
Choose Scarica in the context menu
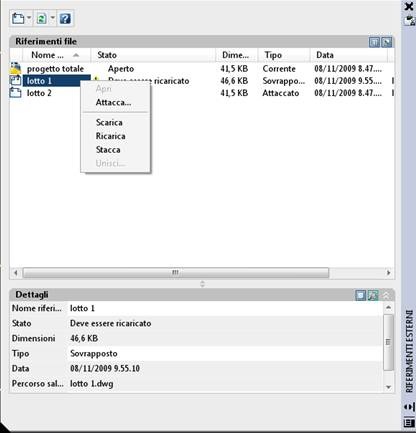(109, 122)
